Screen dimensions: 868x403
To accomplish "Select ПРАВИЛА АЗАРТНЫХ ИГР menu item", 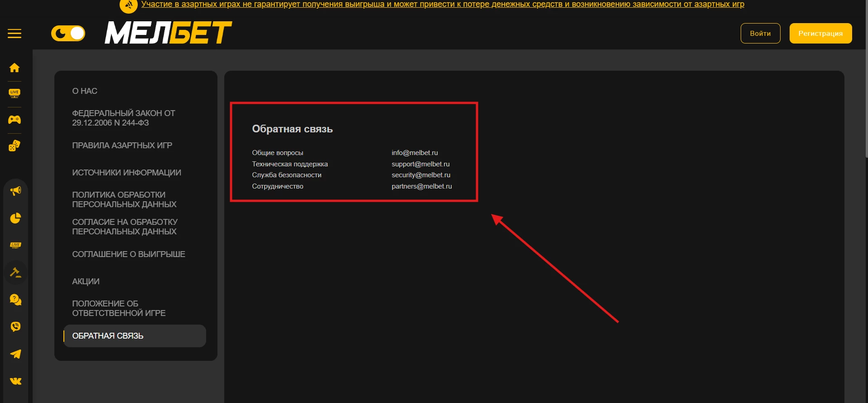I will coord(122,146).
